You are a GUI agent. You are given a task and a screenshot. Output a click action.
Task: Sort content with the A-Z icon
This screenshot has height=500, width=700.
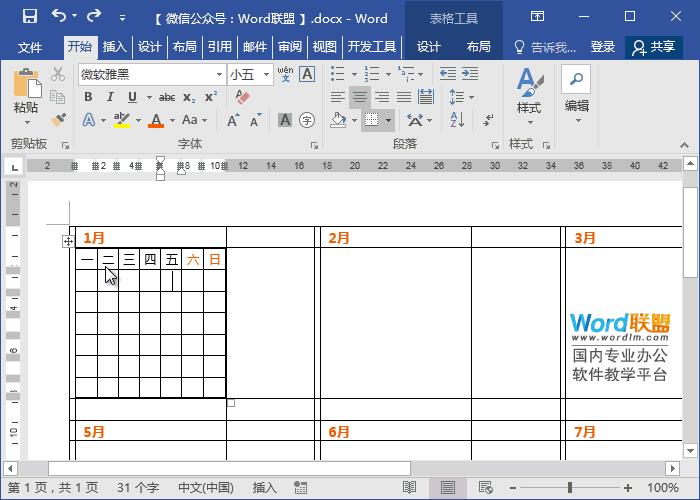pos(457,120)
